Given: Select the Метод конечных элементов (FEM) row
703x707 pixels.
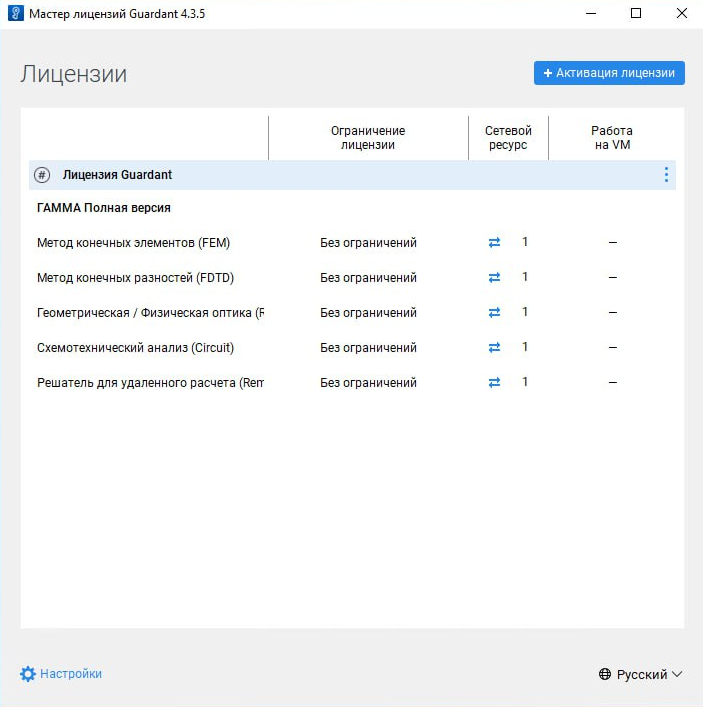Looking at the screenshot, I should (134, 243).
